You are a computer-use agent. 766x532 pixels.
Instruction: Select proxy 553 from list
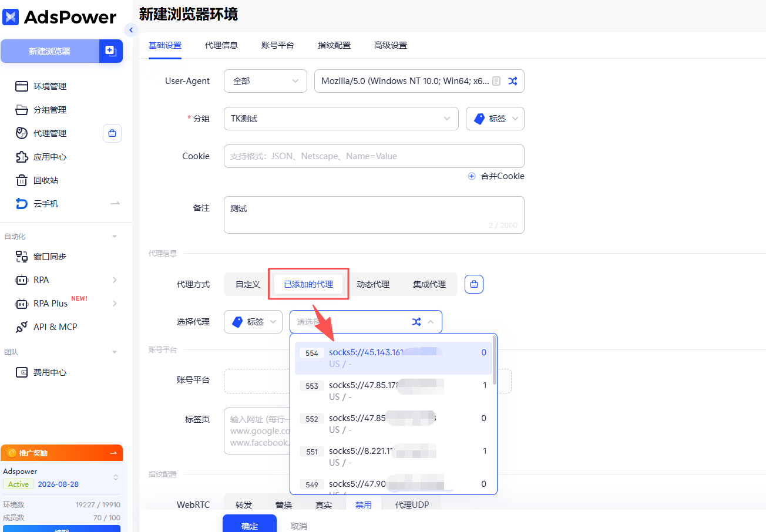pos(393,391)
